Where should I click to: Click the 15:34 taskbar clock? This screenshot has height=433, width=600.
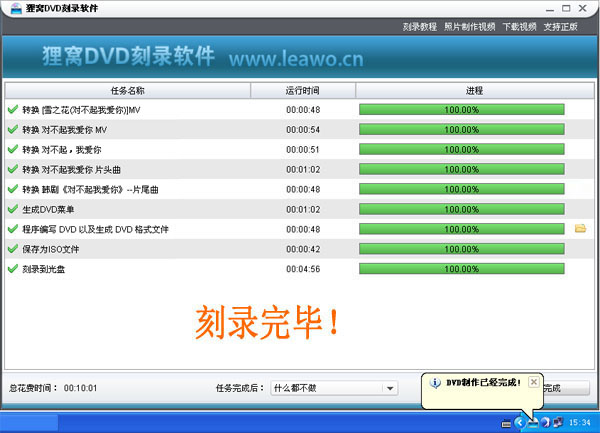580,423
